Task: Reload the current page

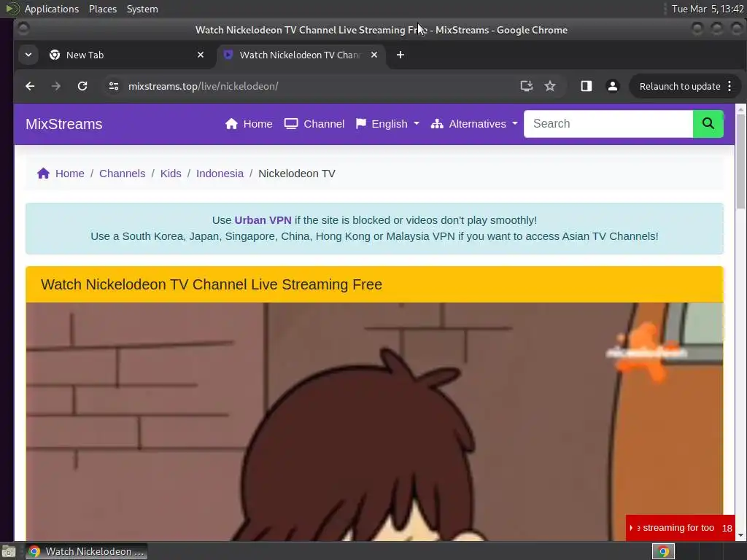Action: point(82,86)
